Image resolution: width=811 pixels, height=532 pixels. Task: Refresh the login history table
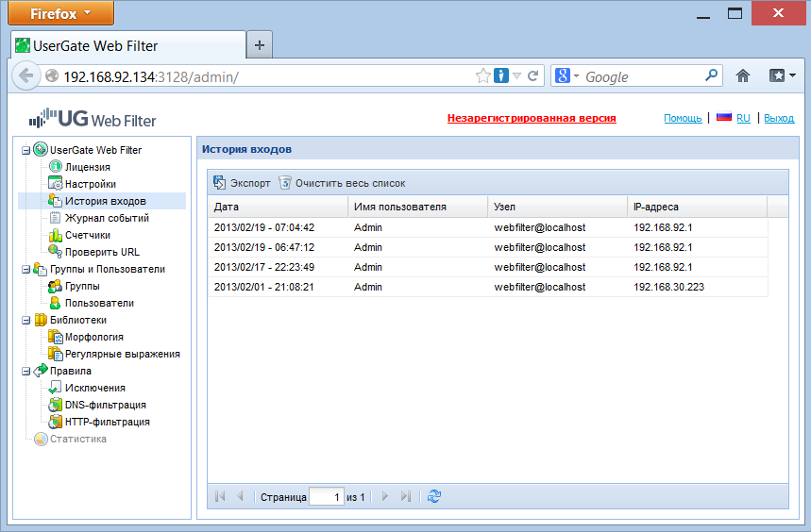[434, 496]
